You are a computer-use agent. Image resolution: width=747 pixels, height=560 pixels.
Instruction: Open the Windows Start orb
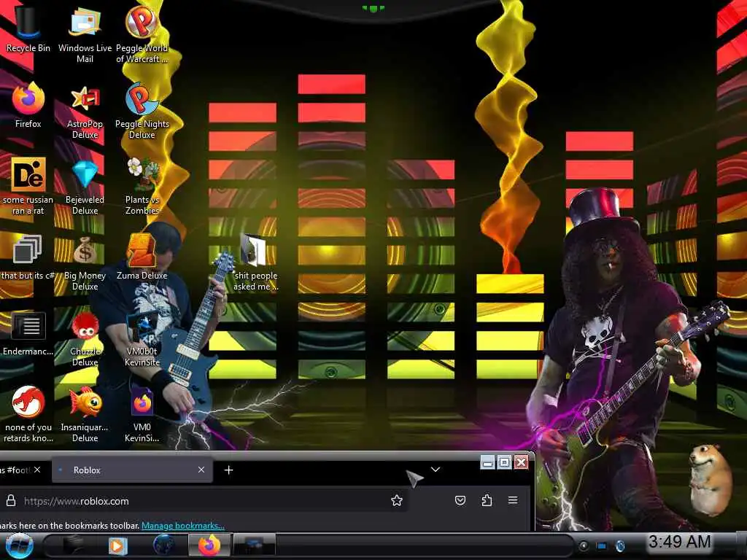(19, 545)
